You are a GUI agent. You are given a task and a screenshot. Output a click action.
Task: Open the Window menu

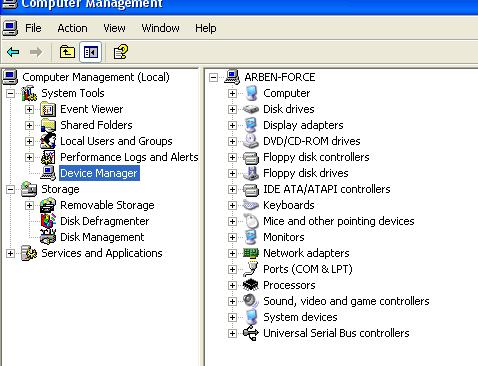point(160,28)
